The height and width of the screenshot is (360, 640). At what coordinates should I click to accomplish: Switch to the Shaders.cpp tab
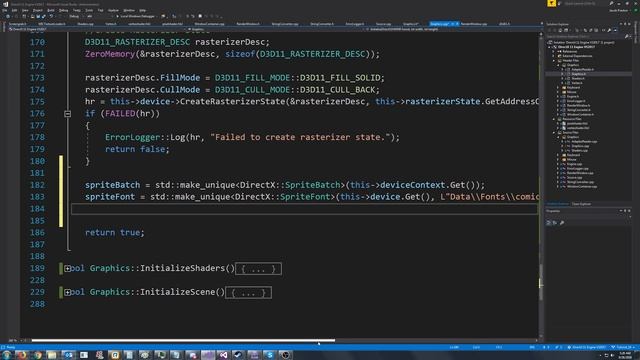pos(85,24)
